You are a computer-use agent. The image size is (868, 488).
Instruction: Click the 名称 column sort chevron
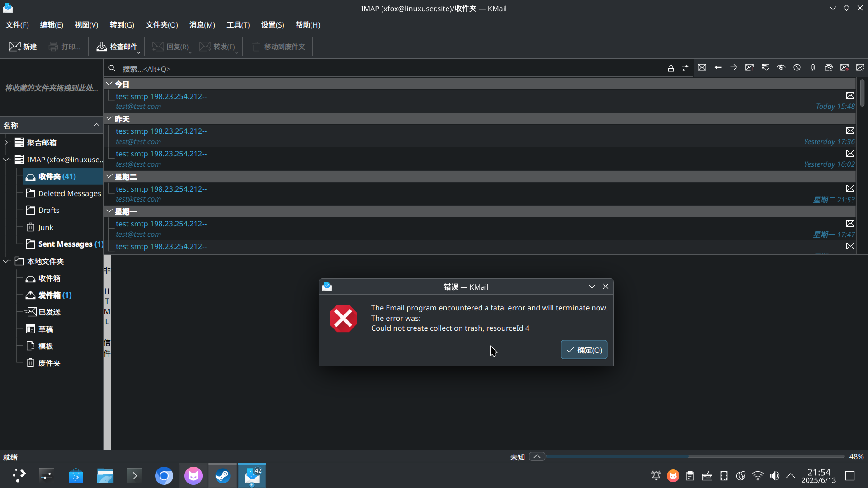96,125
